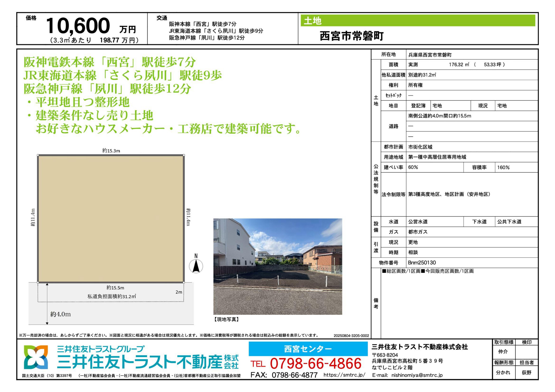Open the on-site lot photograph
Viewport: 555px width, 392px height.
pos(277,266)
